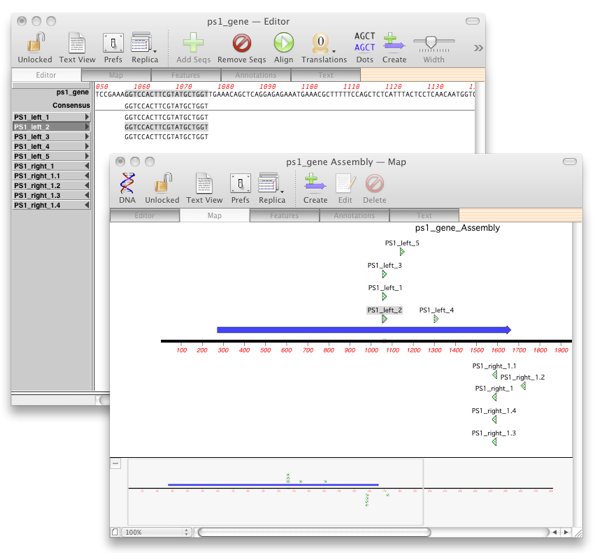Open the Translations tool in Editor
600x553 pixels.
point(323,43)
